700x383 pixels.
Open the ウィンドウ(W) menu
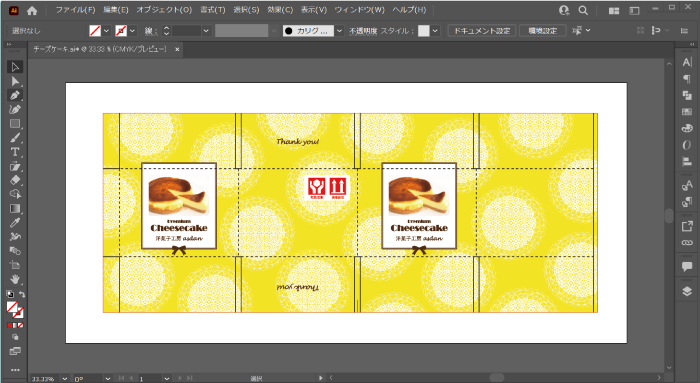pyautogui.click(x=359, y=10)
